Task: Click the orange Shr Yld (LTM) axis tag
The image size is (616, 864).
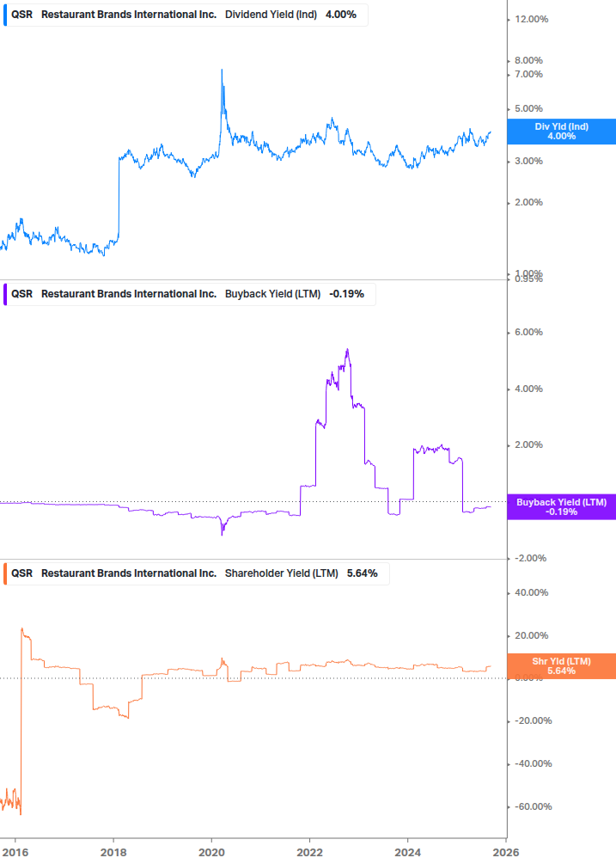Action: click(x=560, y=665)
